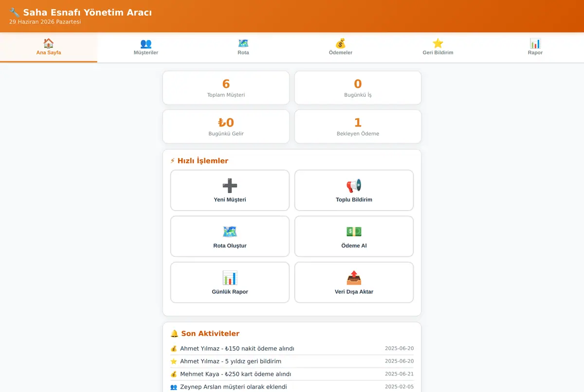
Task: Click the plus icon for Yeni Müşteri
Action: [x=230, y=185]
